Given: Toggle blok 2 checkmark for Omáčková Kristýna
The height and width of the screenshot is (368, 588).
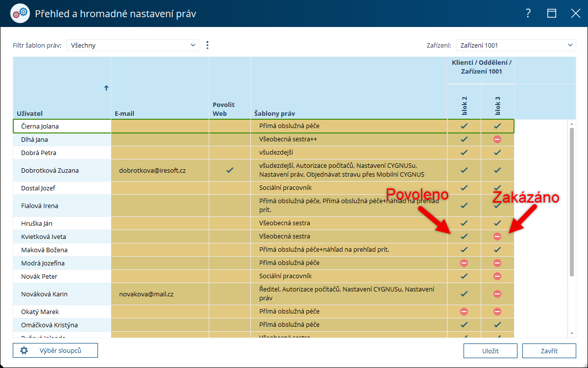Looking at the screenshot, I should point(464,325).
